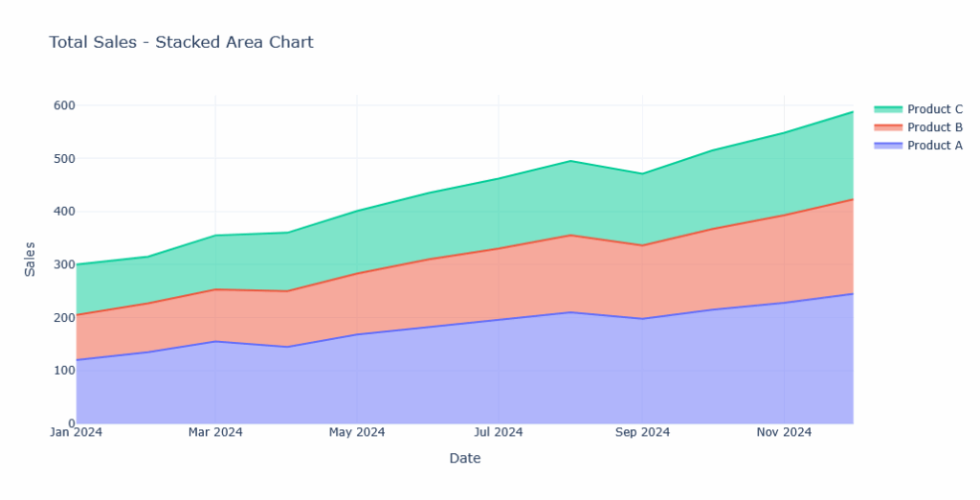
Task: Click the chart title 'Total Sales'
Action: pos(181,42)
